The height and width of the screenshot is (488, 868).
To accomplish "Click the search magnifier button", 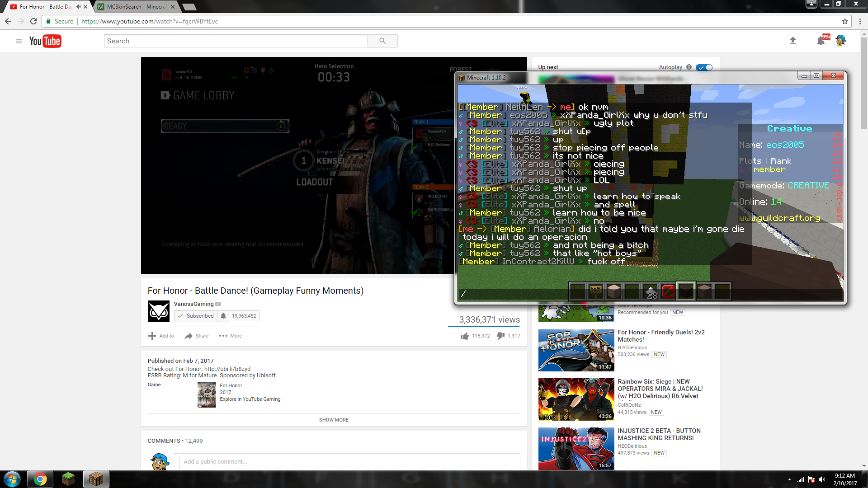I will (x=382, y=41).
